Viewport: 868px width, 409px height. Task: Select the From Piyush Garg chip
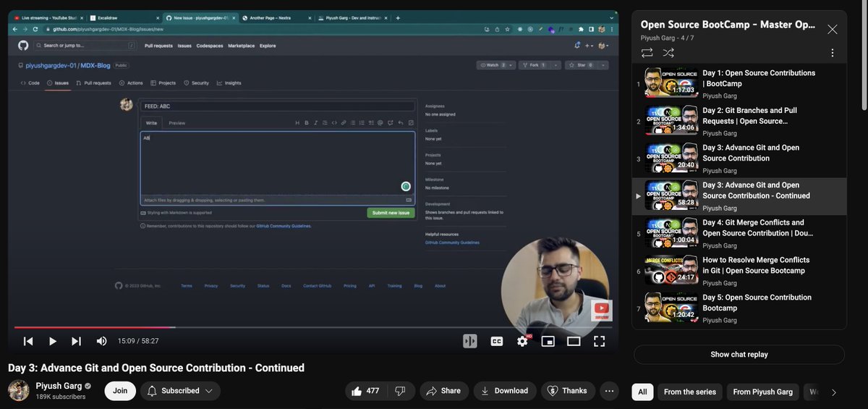pyautogui.click(x=762, y=392)
